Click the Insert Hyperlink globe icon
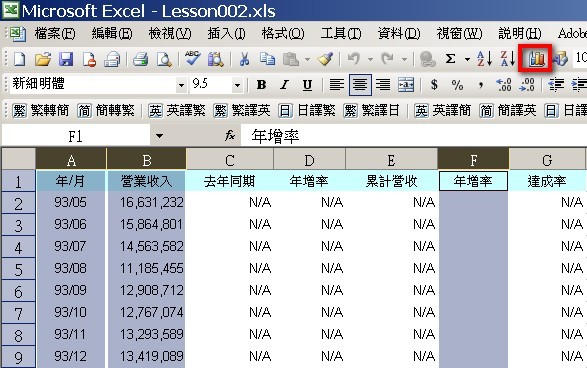587x368 pixels. click(427, 59)
